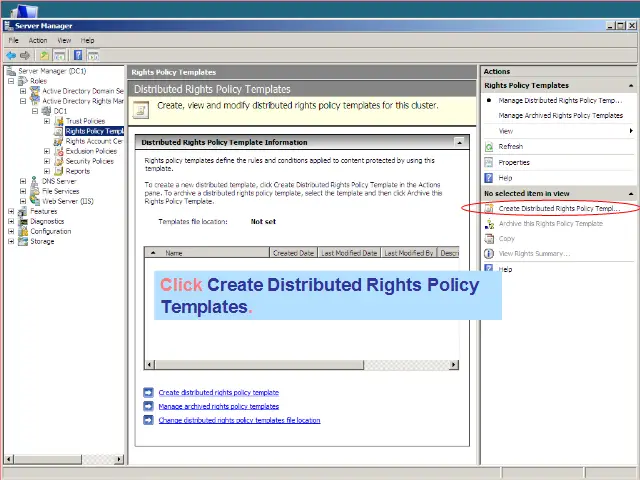Collapse Rights Policy Templates actions group

[x=631, y=86]
